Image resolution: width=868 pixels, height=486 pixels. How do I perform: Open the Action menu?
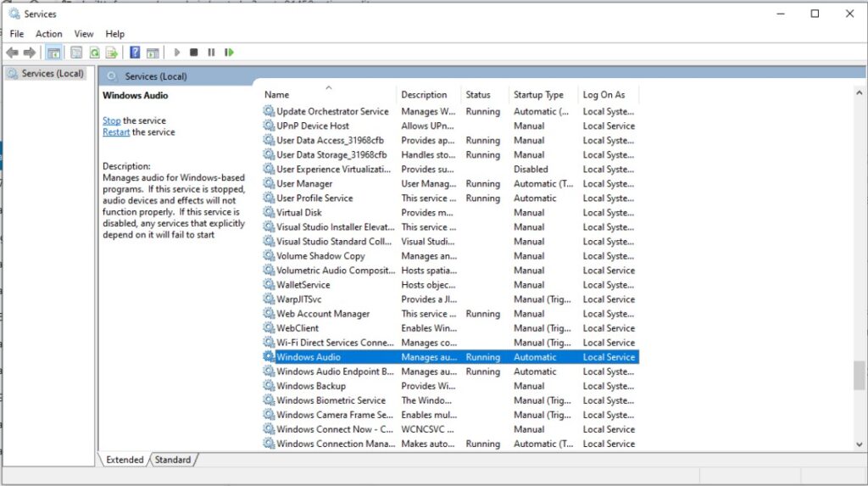coord(48,34)
